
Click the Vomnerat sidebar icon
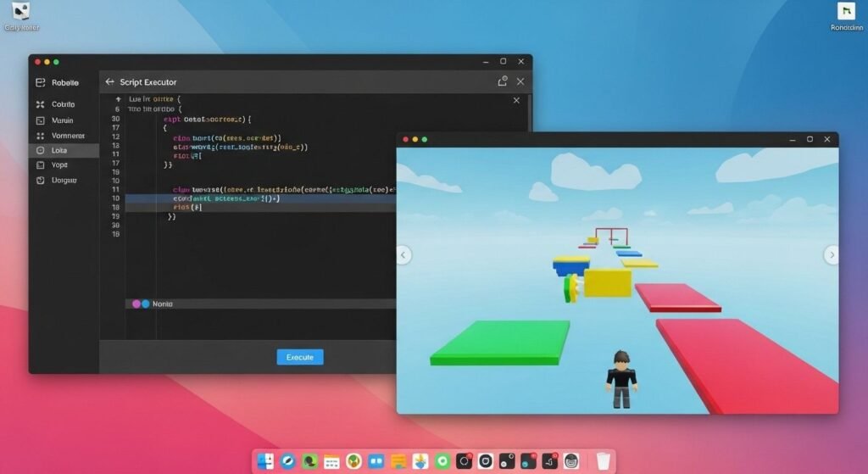coord(41,136)
